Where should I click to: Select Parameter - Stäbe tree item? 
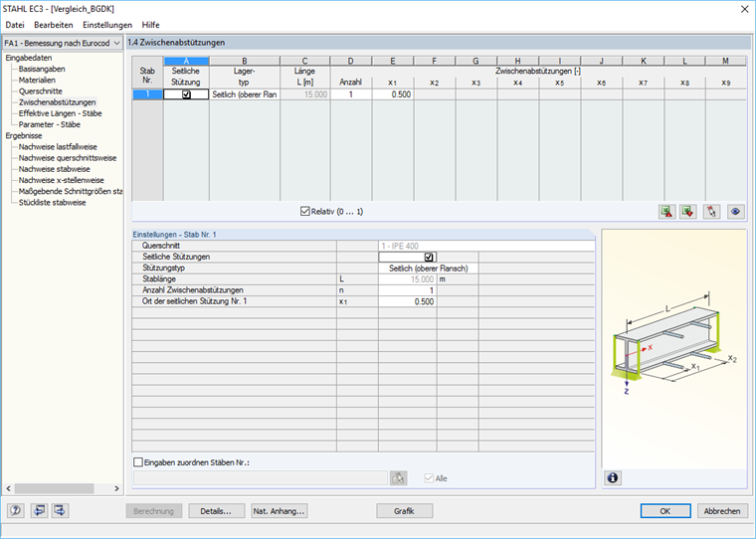pyautogui.click(x=50, y=124)
